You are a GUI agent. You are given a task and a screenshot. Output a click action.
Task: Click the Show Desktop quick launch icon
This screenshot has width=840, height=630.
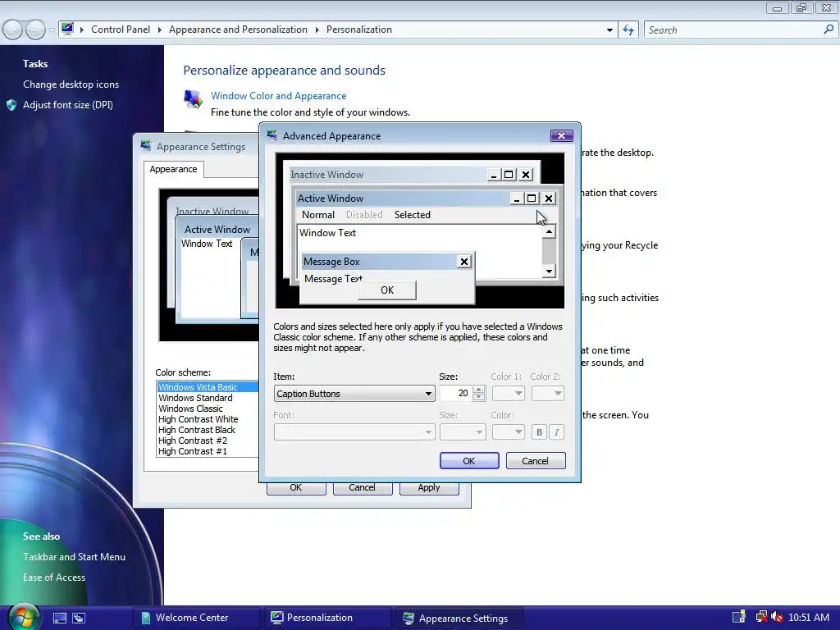[59, 619]
